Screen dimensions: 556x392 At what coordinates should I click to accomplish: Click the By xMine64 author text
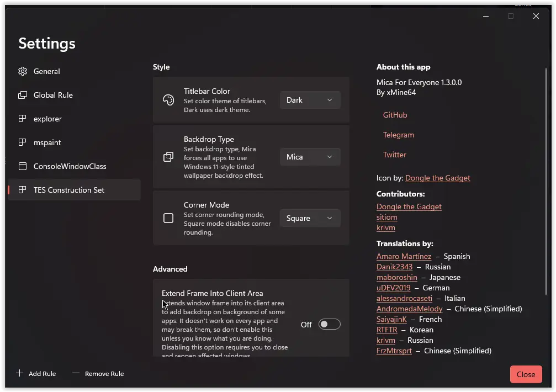396,93
